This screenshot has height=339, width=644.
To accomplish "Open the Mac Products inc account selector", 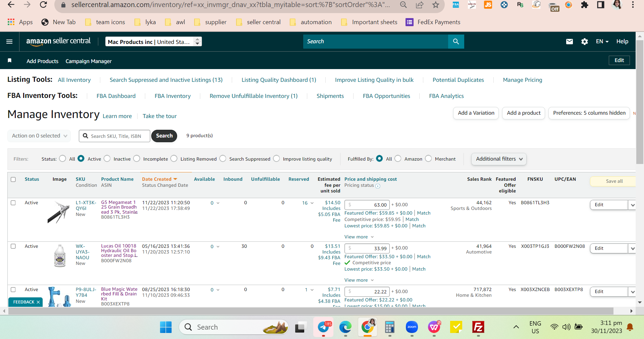I will click(x=153, y=42).
